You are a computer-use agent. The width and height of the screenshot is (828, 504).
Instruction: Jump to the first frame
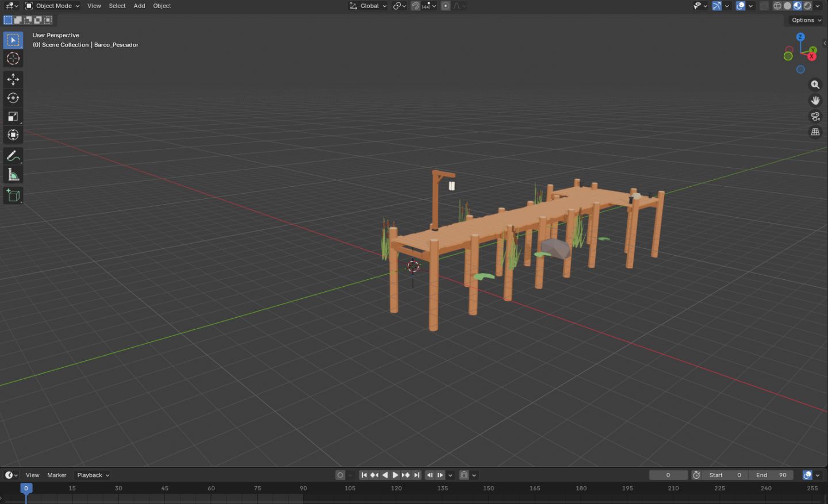(364, 475)
